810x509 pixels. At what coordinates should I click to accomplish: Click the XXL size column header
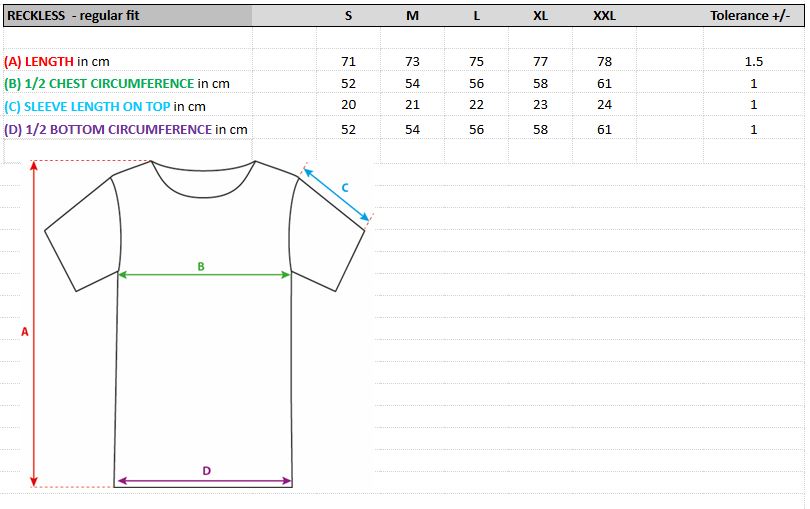pyautogui.click(x=604, y=16)
